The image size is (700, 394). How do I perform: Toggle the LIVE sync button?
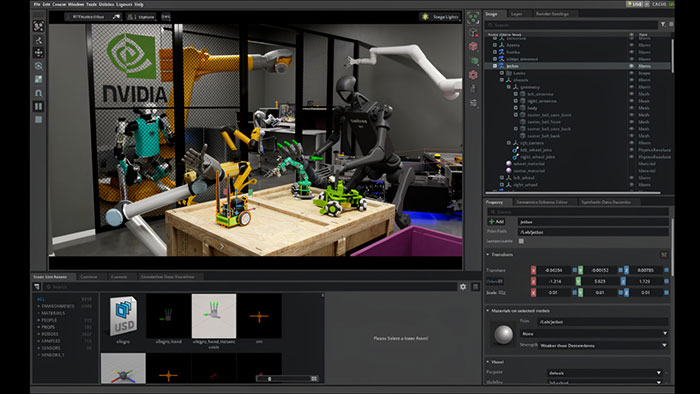pos(634,4)
